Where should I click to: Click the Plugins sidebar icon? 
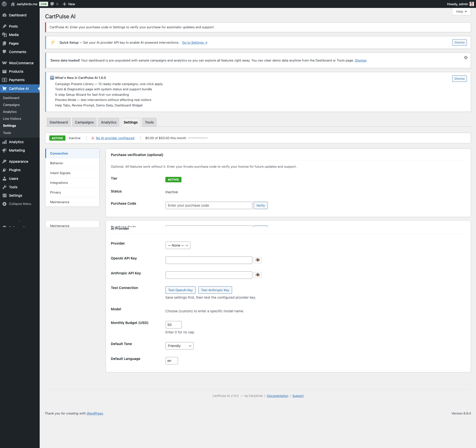[x=5, y=170]
